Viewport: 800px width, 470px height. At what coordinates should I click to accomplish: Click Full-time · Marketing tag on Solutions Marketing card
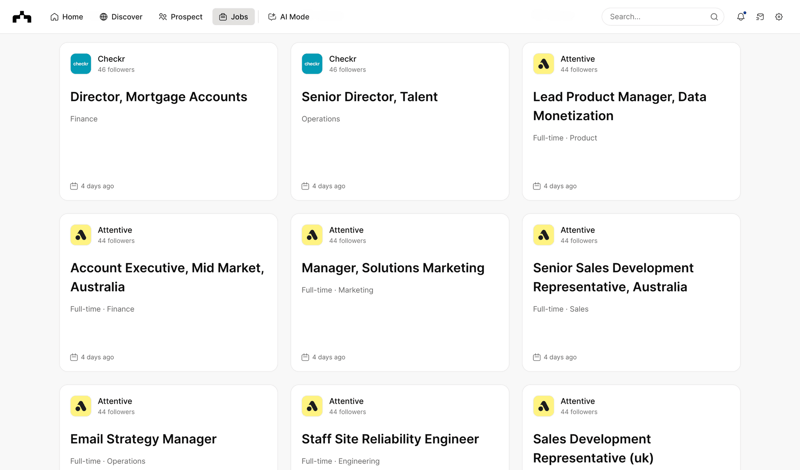pos(337,290)
